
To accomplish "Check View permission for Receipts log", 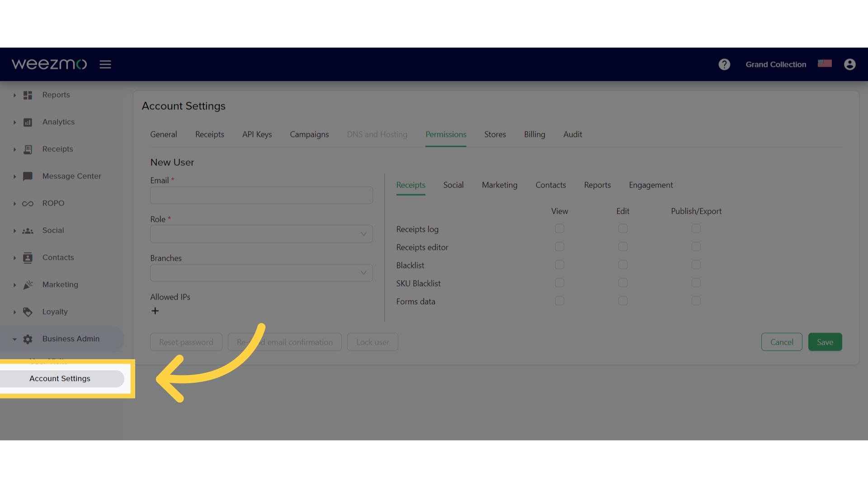I will pos(560,229).
